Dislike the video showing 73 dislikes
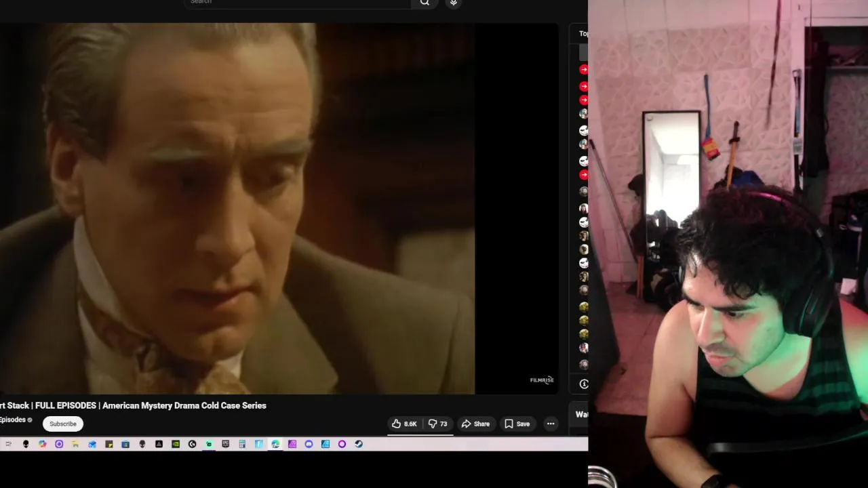 click(437, 424)
